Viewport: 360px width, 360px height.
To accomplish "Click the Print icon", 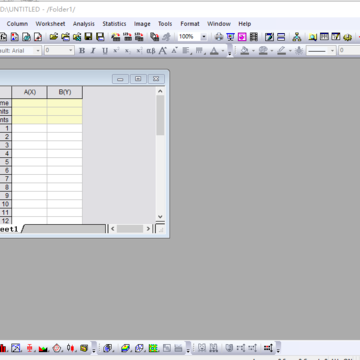I will tap(219, 37).
